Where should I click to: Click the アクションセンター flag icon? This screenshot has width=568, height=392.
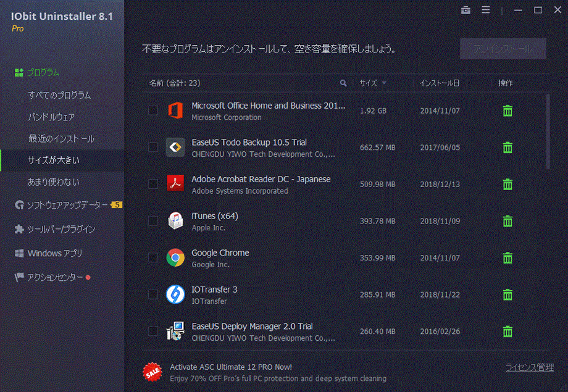[x=19, y=277]
